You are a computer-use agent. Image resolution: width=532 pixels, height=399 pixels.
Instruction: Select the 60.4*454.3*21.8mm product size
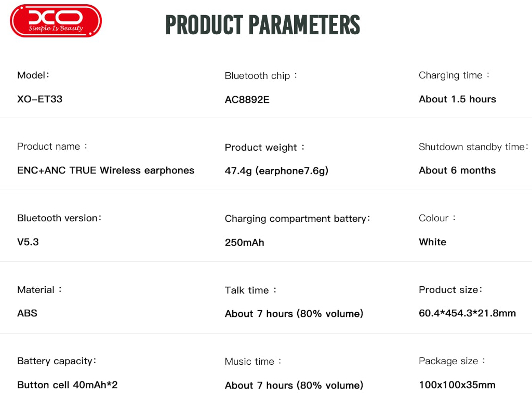tap(467, 313)
